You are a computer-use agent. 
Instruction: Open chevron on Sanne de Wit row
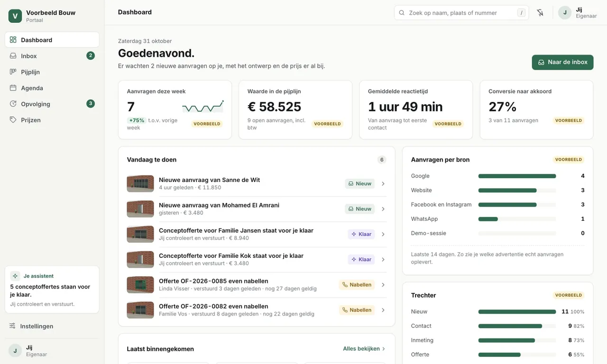coord(383,184)
